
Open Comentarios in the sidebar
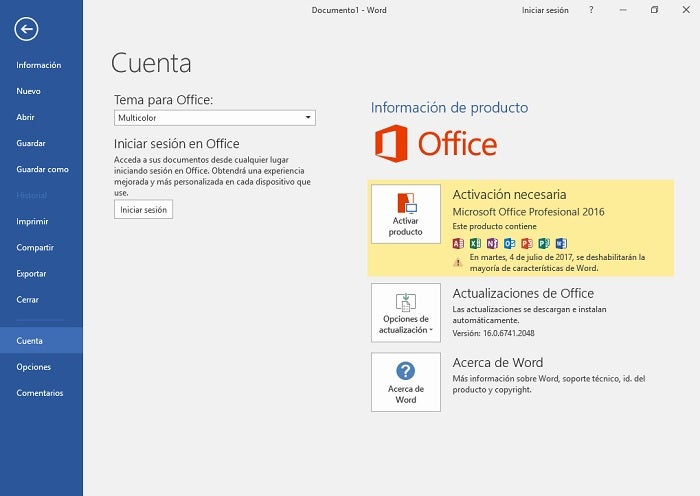[40, 393]
